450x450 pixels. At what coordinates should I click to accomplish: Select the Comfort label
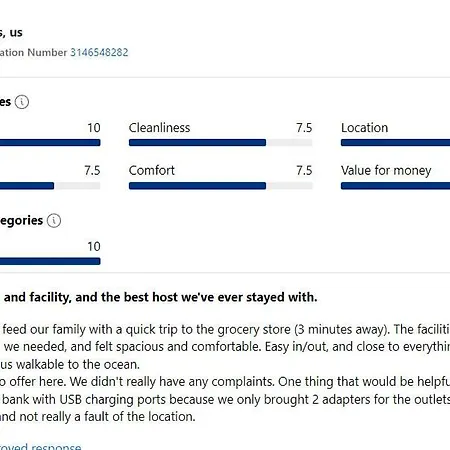[152, 170]
